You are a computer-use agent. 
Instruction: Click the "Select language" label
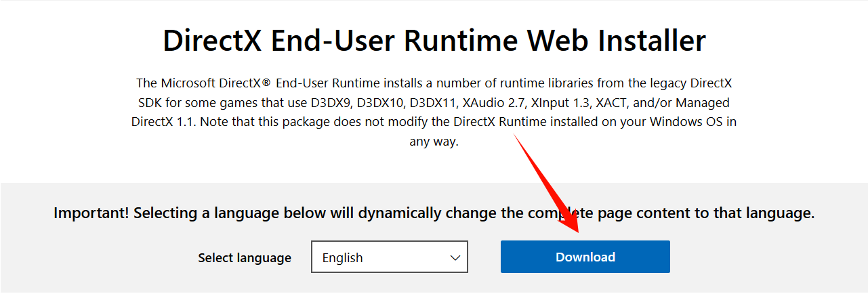[245, 258]
